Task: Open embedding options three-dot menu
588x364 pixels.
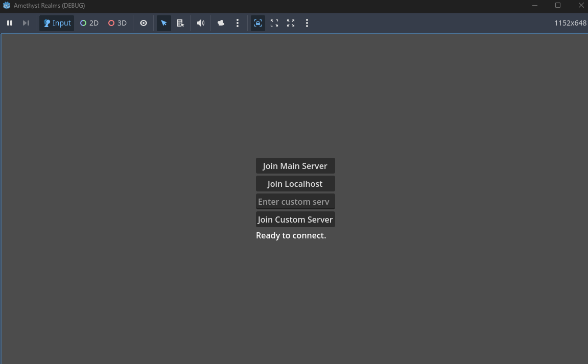Action: [307, 23]
